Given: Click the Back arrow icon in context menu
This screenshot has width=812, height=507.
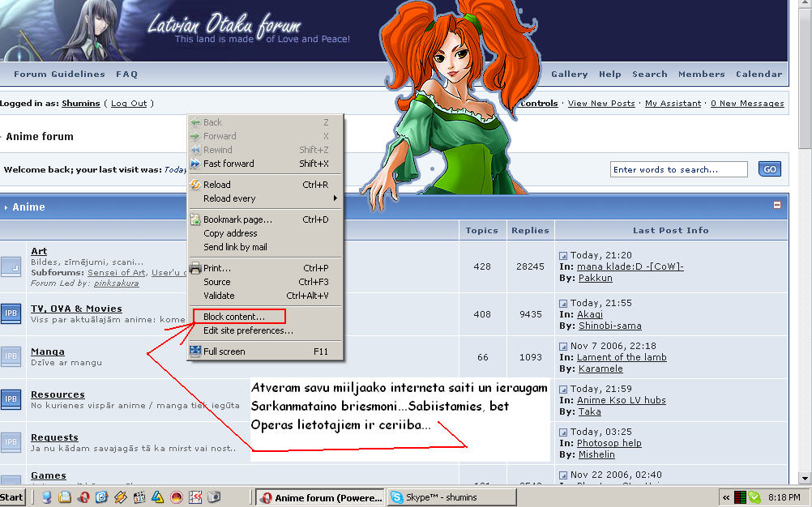Looking at the screenshot, I should [195, 122].
